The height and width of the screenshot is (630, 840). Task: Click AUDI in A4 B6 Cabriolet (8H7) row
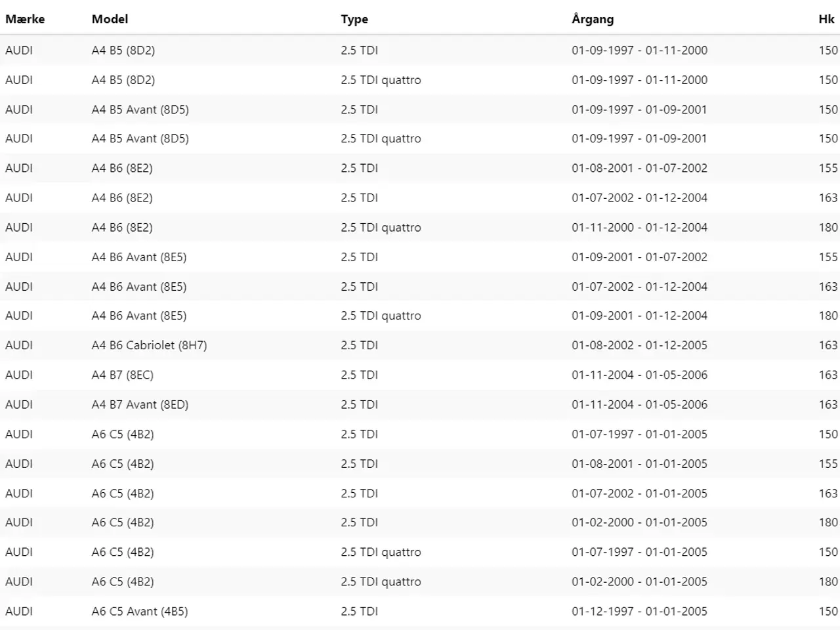pyautogui.click(x=19, y=345)
